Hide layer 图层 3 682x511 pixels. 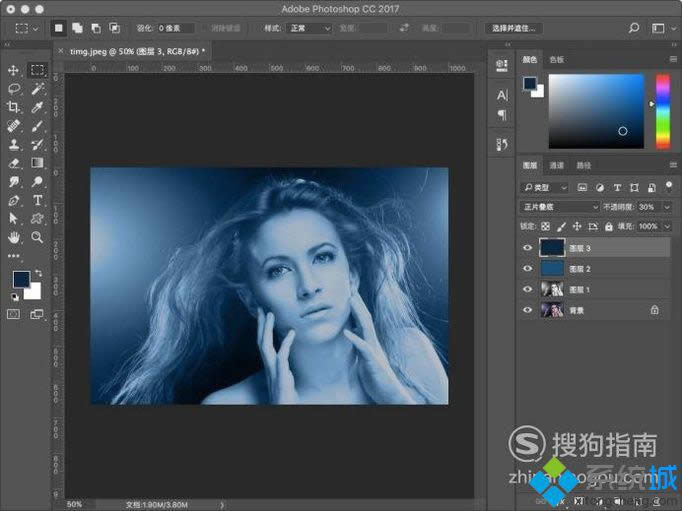[527, 248]
